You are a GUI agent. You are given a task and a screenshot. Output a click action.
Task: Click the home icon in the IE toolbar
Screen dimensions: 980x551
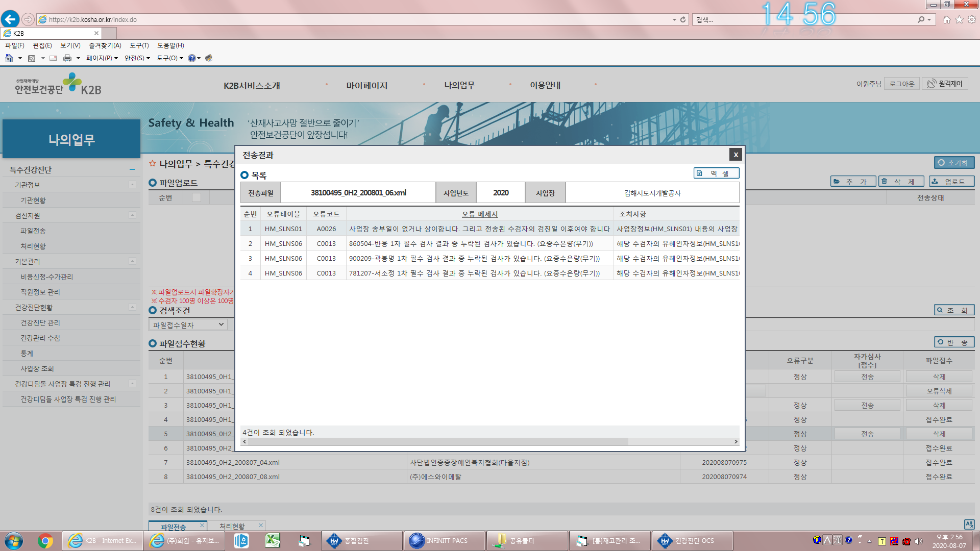(x=9, y=58)
